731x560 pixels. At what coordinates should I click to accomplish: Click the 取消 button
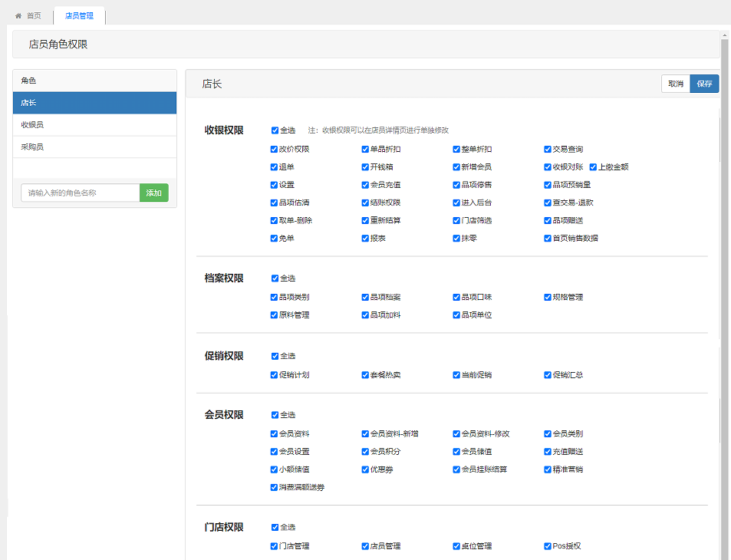point(676,84)
